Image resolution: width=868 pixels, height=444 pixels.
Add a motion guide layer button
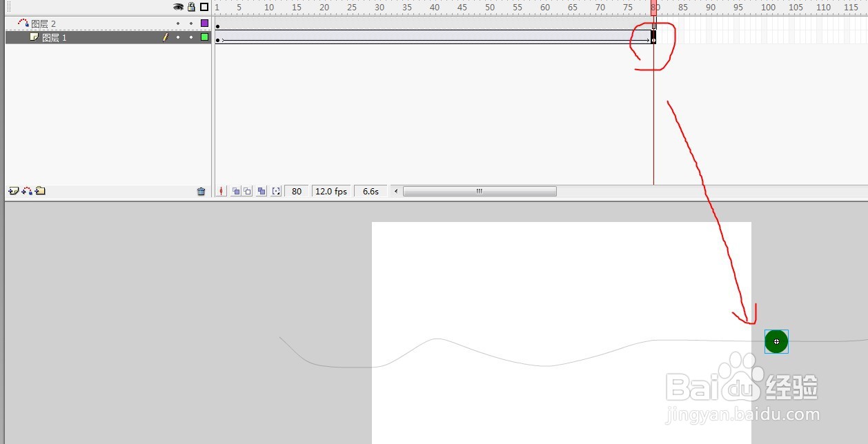tap(27, 191)
